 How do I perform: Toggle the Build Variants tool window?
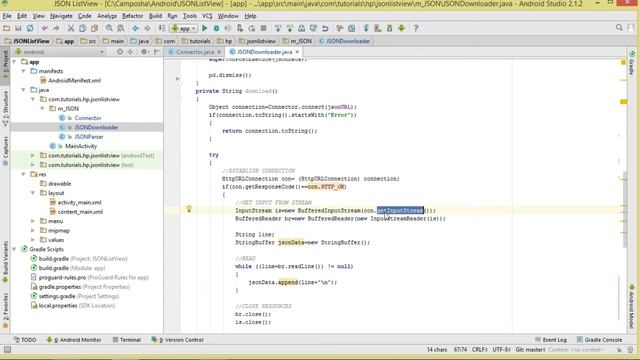click(x=5, y=261)
